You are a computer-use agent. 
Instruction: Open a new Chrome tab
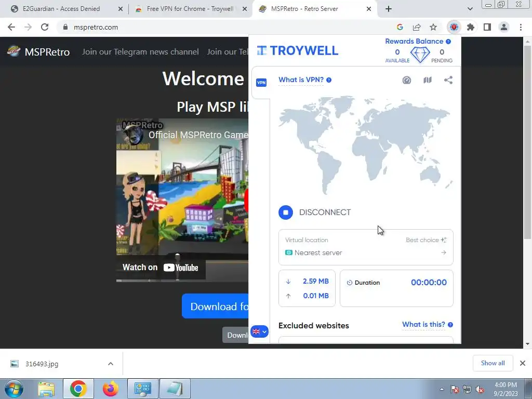(389, 9)
